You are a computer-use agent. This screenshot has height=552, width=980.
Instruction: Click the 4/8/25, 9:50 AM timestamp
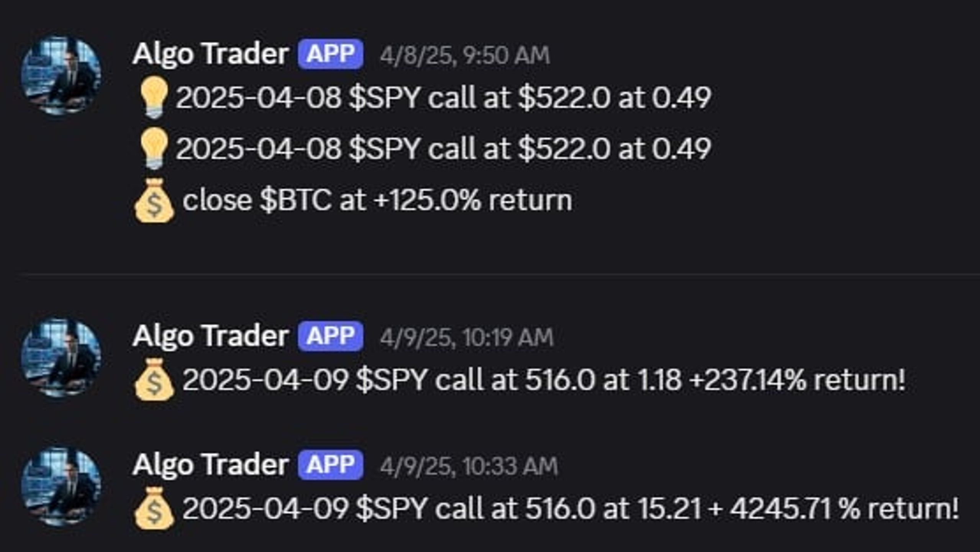click(465, 56)
